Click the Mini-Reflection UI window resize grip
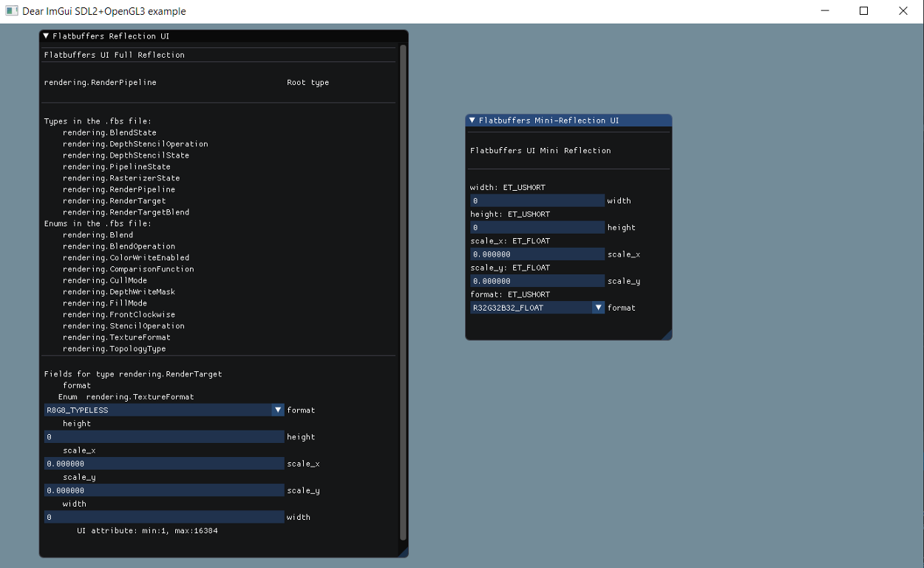Viewport: 924px width, 568px height. tap(667, 336)
